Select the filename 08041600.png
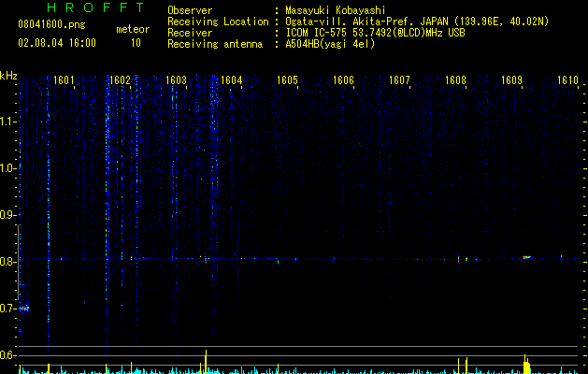 [51, 25]
